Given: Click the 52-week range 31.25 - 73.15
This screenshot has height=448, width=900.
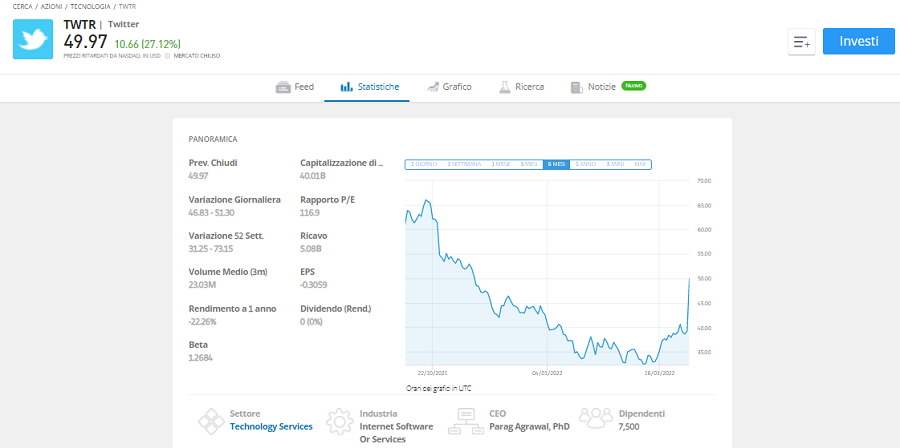Looking at the screenshot, I should pyautogui.click(x=211, y=249).
